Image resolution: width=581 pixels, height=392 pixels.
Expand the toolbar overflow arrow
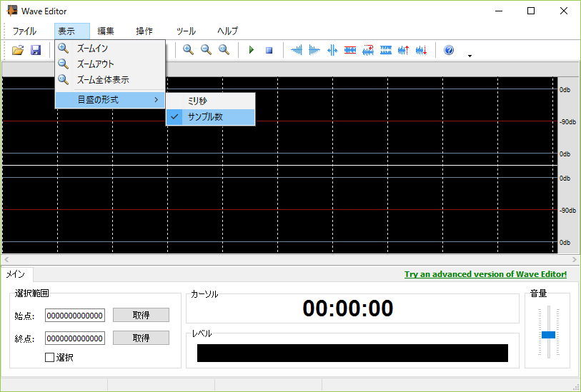(470, 56)
